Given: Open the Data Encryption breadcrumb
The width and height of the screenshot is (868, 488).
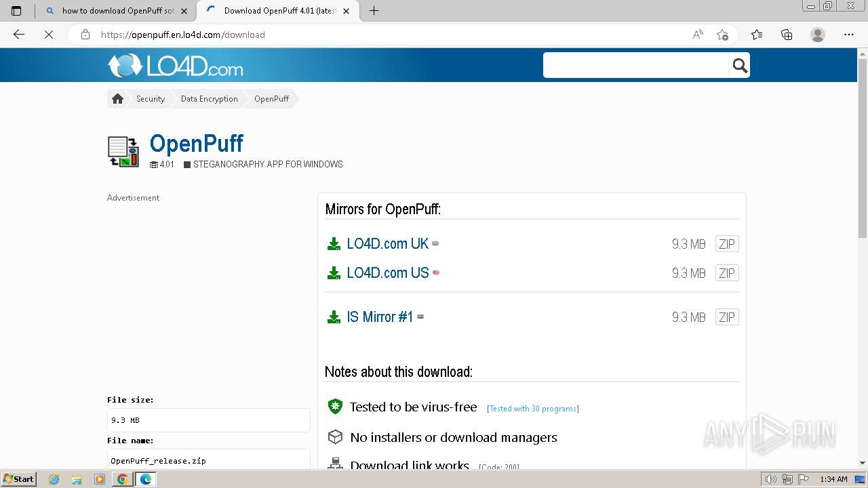Looking at the screenshot, I should click(209, 99).
